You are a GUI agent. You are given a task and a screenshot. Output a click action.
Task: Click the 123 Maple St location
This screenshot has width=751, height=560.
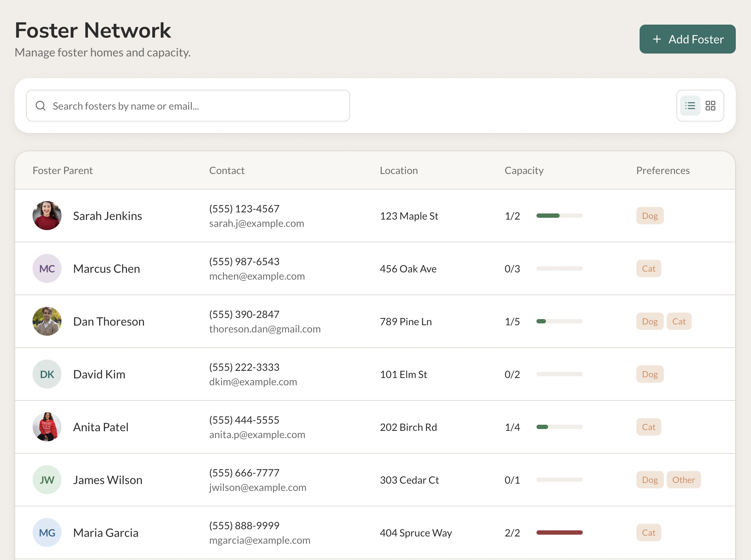pyautogui.click(x=409, y=216)
